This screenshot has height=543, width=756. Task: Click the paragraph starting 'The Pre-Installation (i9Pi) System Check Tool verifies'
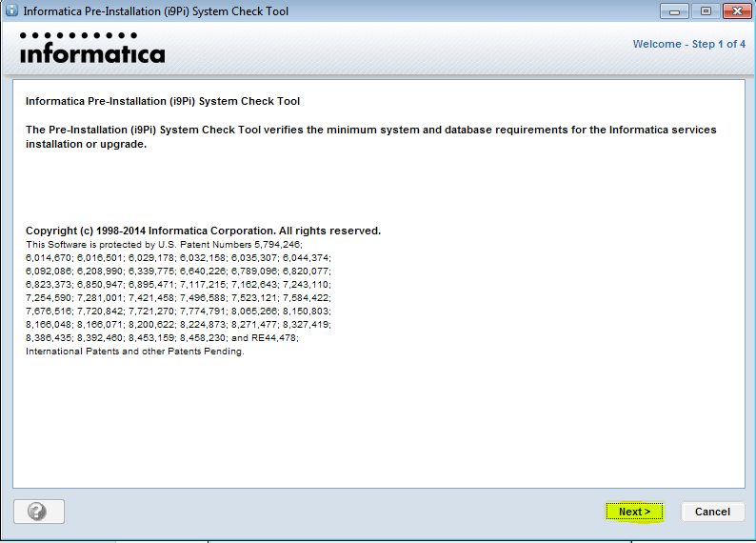370,137
